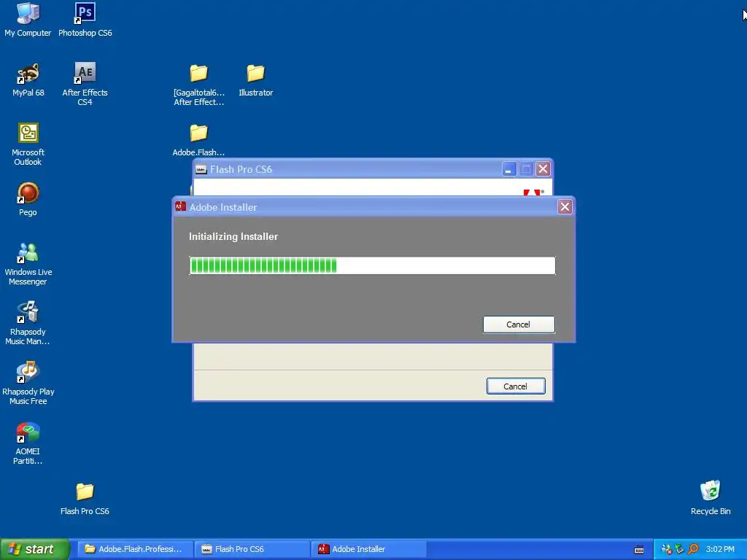Click the Adobe Installer title bar text
Viewport: 747px width, 560px height.
pyautogui.click(x=223, y=207)
